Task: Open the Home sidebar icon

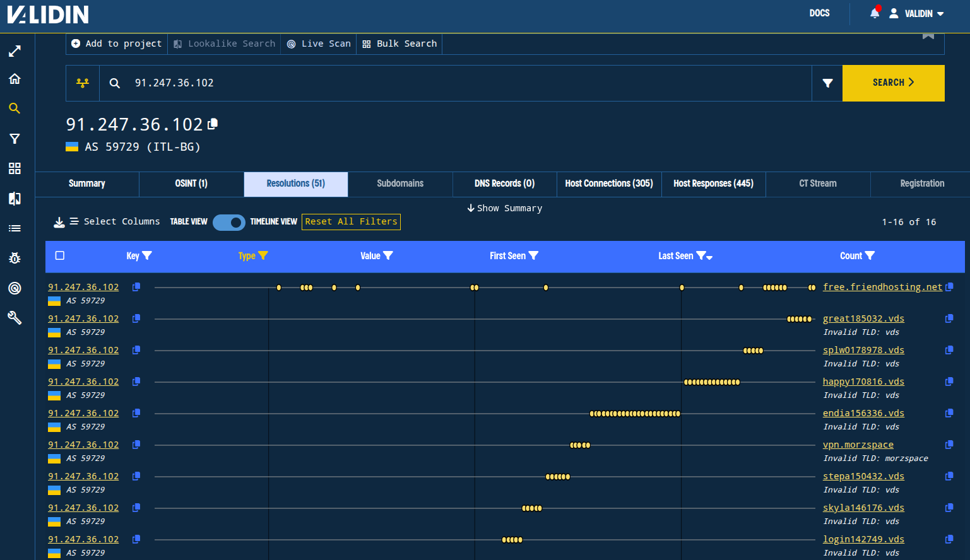Action: coord(15,79)
